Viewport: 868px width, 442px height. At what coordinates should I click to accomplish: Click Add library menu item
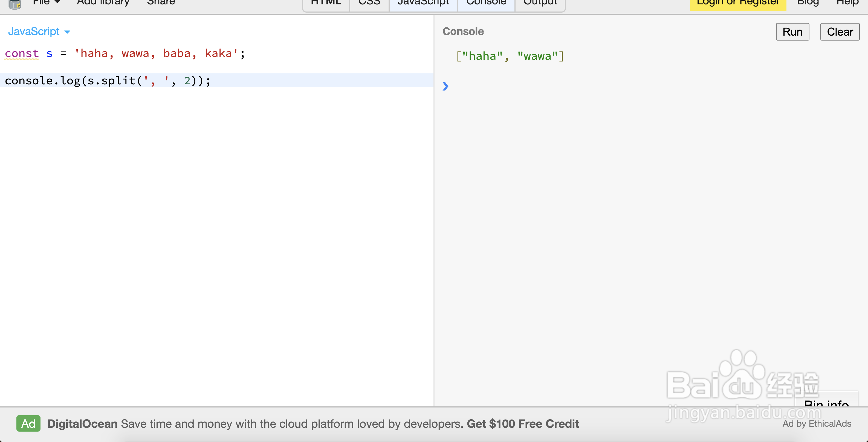pyautogui.click(x=103, y=3)
